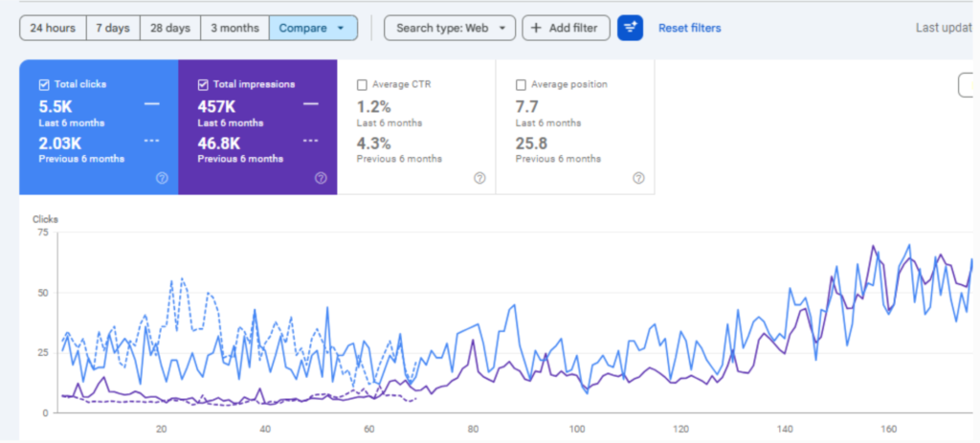Click the blue filter sparkle icon
This screenshot has width=980, height=443.
[630, 28]
